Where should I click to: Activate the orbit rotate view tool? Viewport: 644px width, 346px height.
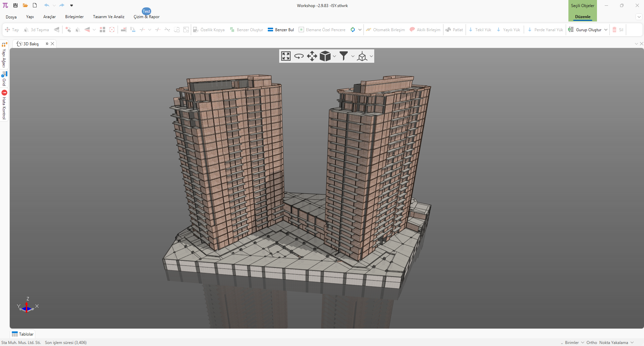click(299, 56)
